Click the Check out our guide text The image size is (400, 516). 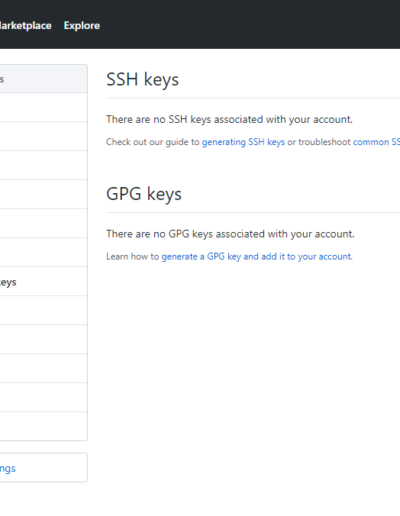[x=153, y=142]
